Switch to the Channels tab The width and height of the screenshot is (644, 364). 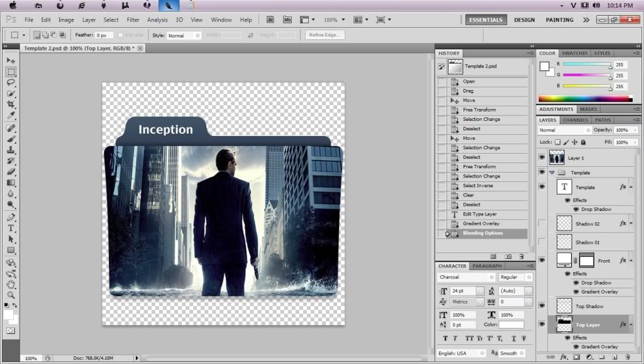point(575,120)
